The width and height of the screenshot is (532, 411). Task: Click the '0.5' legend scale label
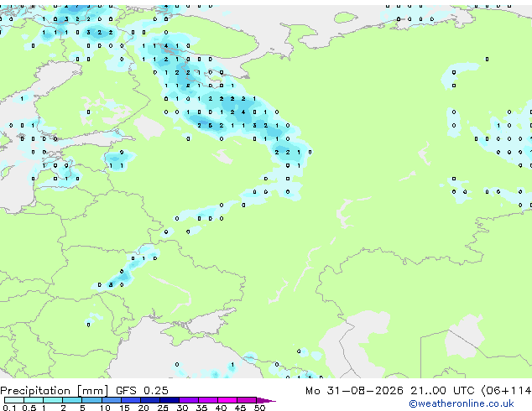pos(29,408)
